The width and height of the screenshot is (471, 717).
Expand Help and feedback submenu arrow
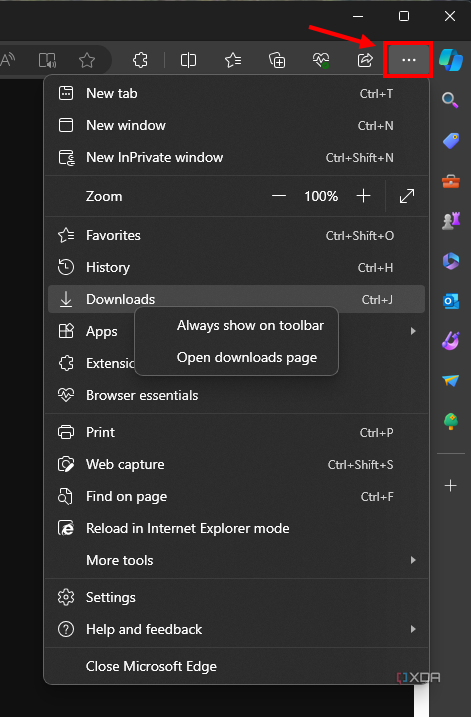(x=413, y=629)
